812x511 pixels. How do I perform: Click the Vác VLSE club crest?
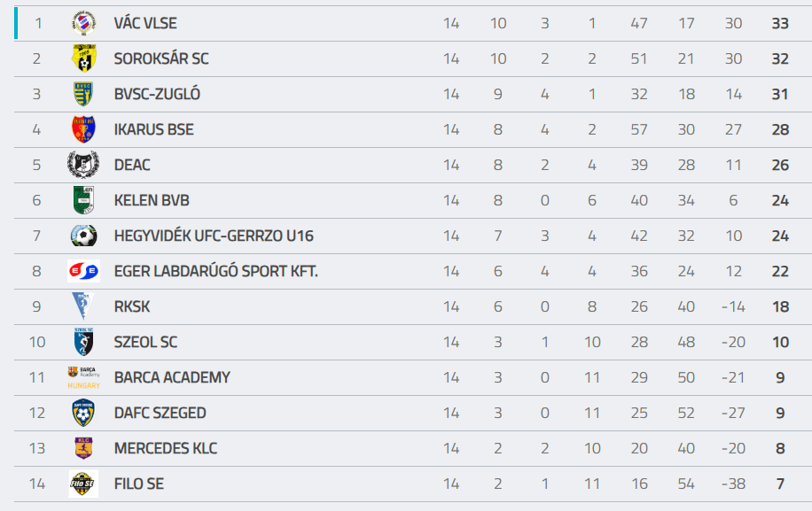point(83,23)
